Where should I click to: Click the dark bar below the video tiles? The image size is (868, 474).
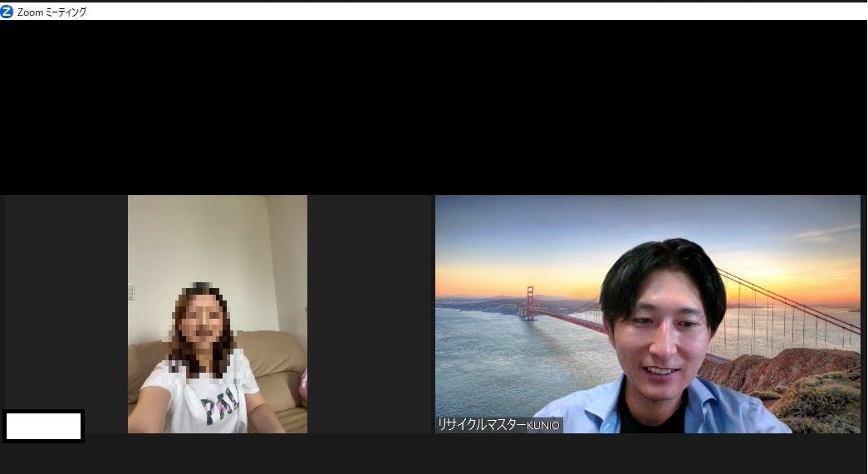[434, 453]
